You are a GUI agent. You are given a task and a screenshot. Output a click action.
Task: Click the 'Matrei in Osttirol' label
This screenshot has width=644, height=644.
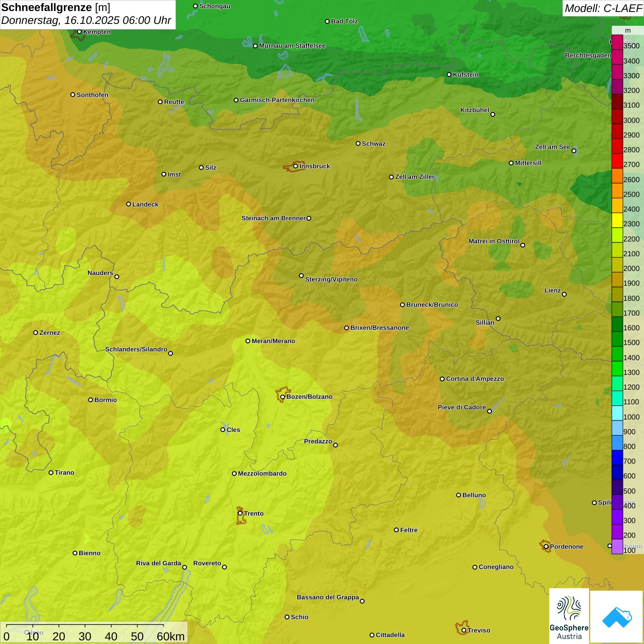coord(494,241)
